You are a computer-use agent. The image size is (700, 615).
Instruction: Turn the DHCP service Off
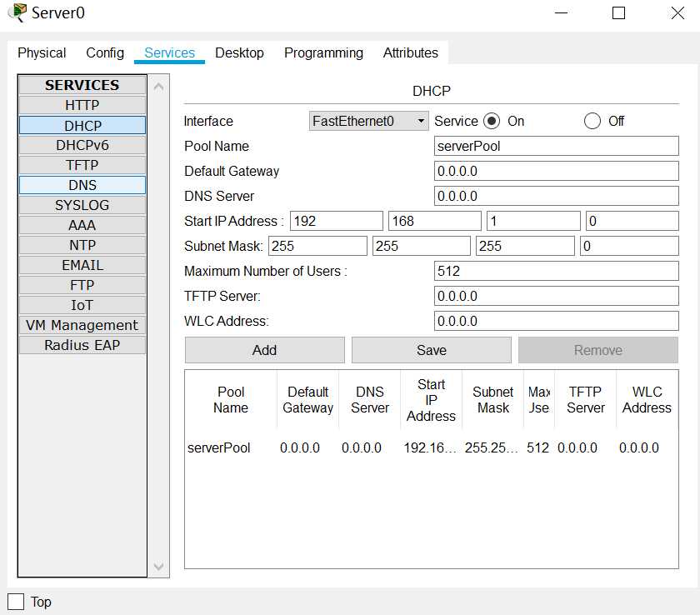point(592,121)
